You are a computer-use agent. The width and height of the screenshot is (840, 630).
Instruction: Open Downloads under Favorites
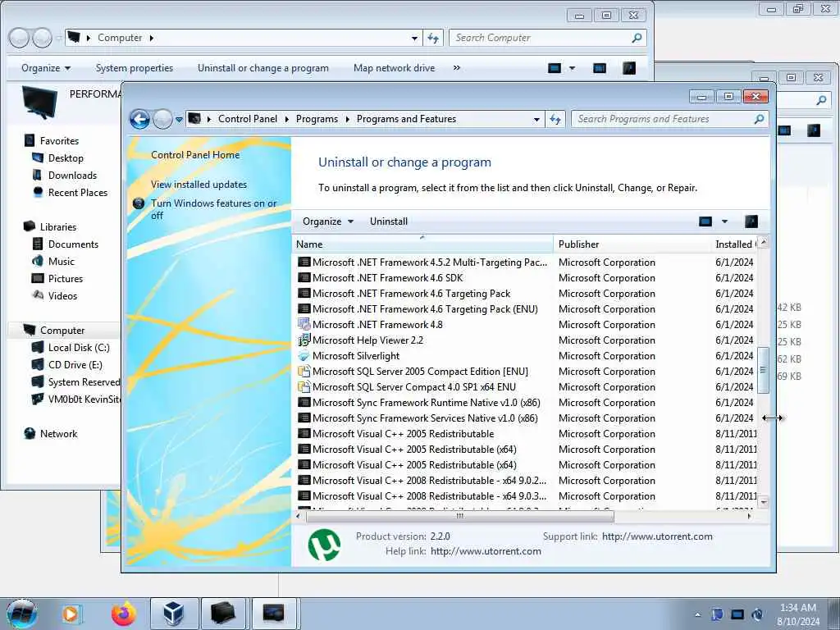click(x=72, y=176)
